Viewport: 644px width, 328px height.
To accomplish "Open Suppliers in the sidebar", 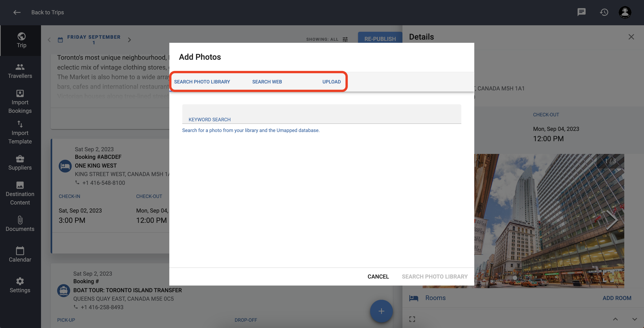I will (x=20, y=163).
